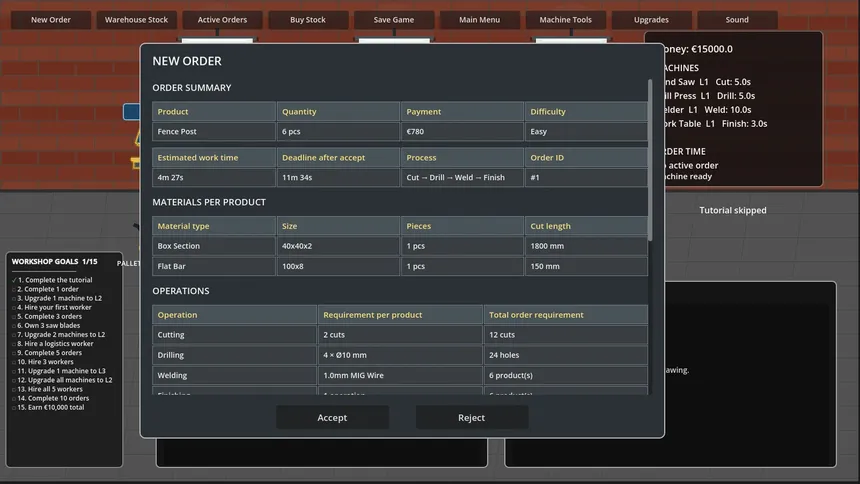Click the Workshop Goals 1/15 heading
The width and height of the screenshot is (860, 484).
point(54,262)
